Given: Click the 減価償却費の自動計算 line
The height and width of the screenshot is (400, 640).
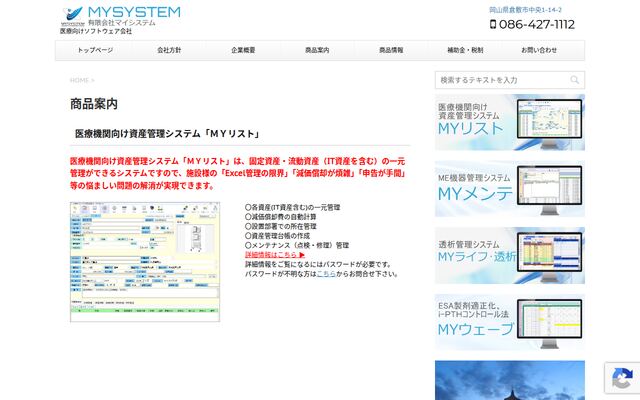Looking at the screenshot, I should 280,217.
